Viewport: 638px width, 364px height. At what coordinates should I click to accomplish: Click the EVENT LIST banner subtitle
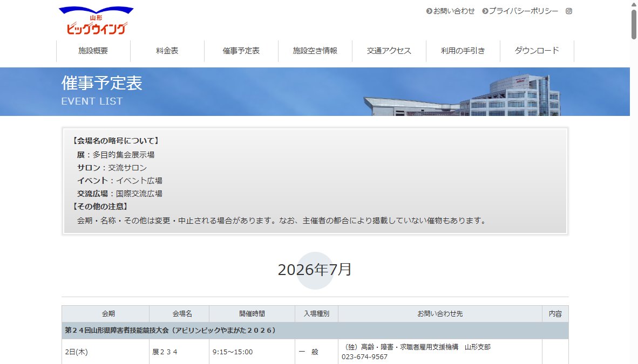point(92,101)
